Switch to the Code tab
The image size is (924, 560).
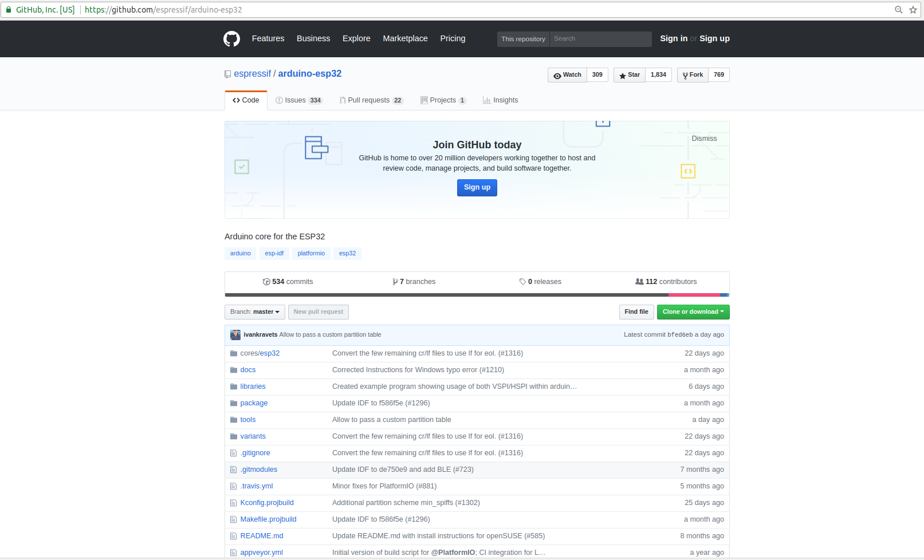(x=246, y=100)
